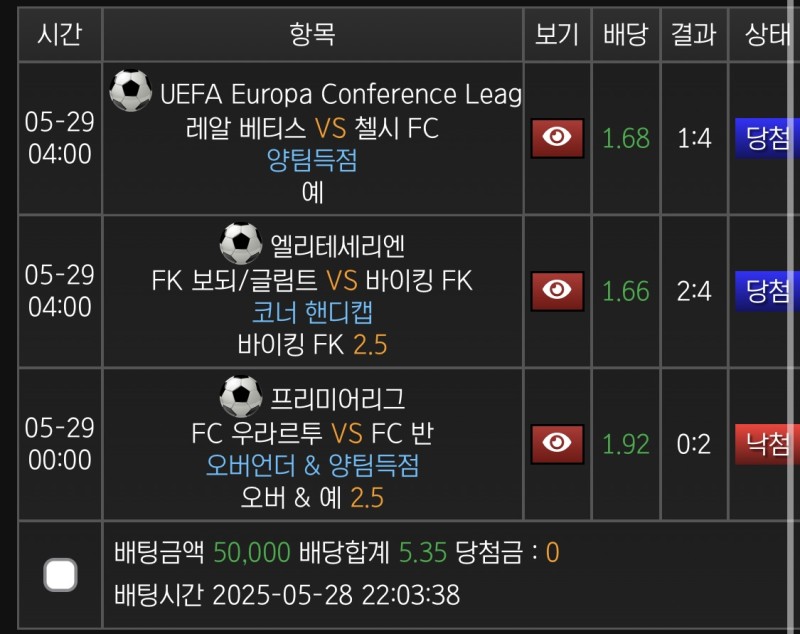Tick the checkbox next to 배팅금액 summary

point(61,575)
